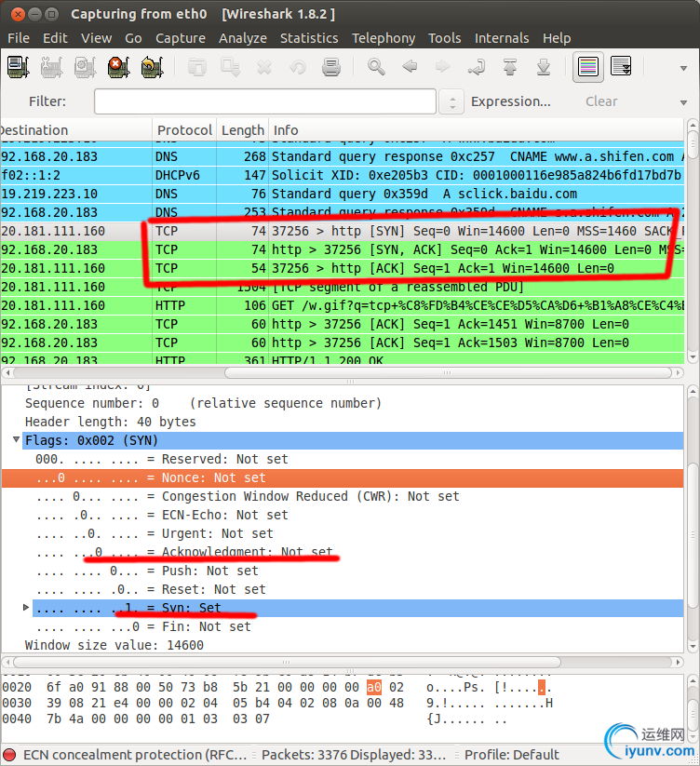
Task: Click the save capture file icon
Action: click(x=231, y=67)
